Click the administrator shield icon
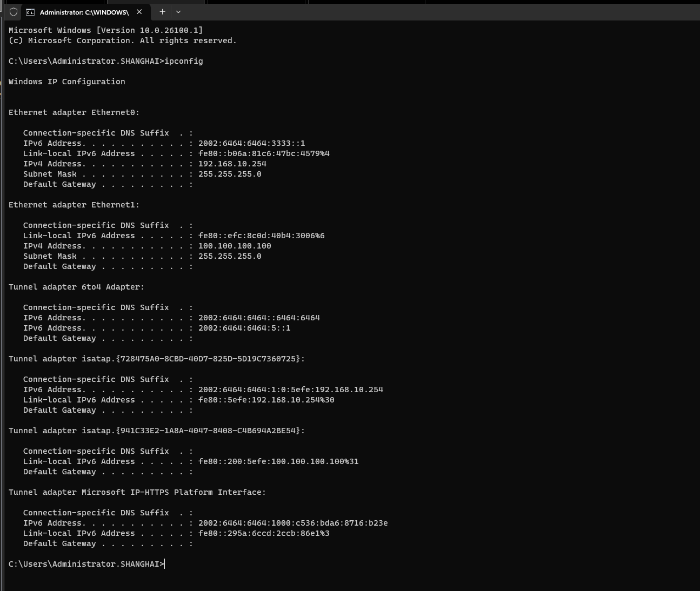 point(14,12)
